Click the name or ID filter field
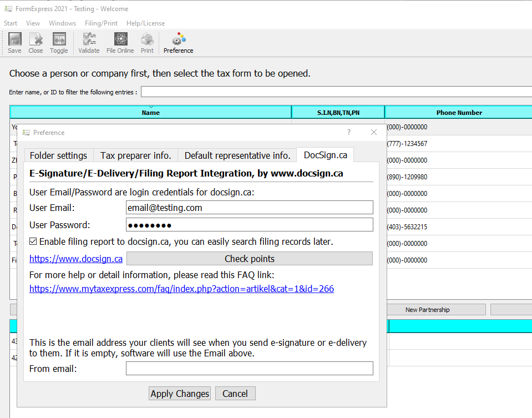The image size is (532, 418). 336,92
